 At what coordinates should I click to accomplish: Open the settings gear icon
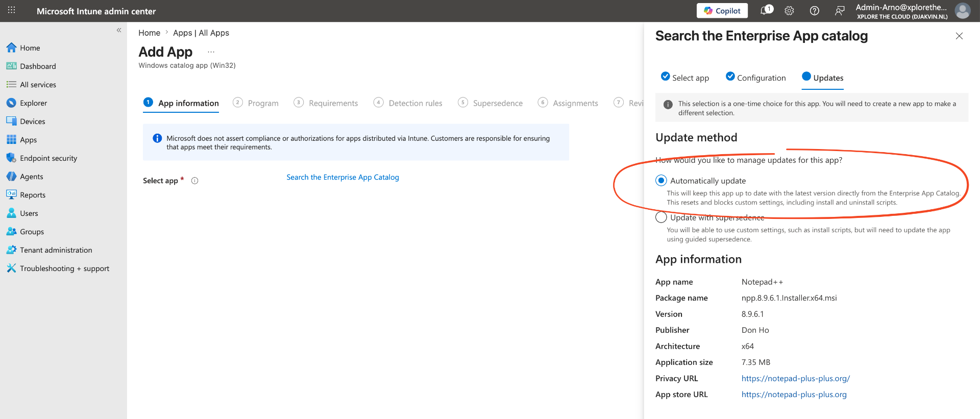pos(789,11)
